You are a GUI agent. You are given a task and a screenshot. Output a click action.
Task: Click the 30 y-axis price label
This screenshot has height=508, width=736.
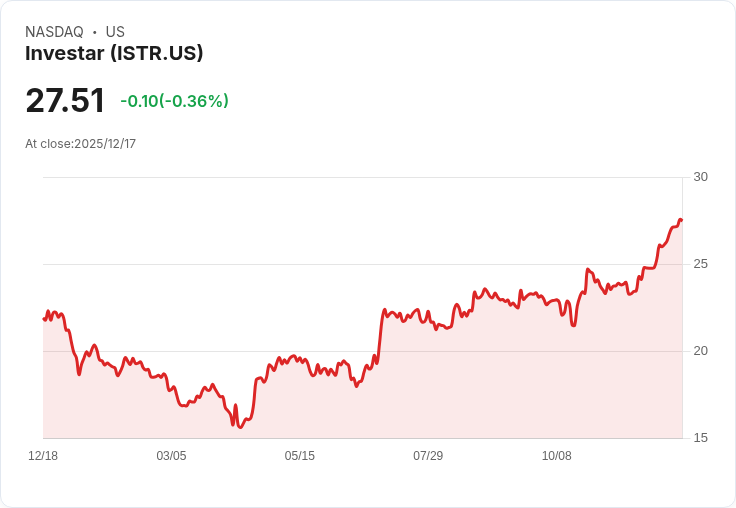tap(700, 177)
